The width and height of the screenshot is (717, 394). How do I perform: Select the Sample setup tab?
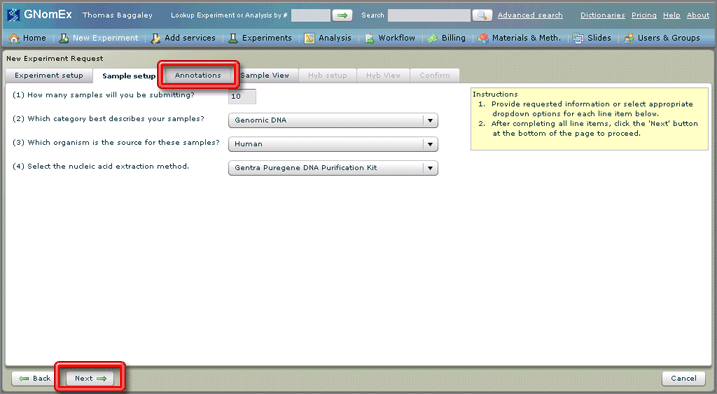point(128,76)
